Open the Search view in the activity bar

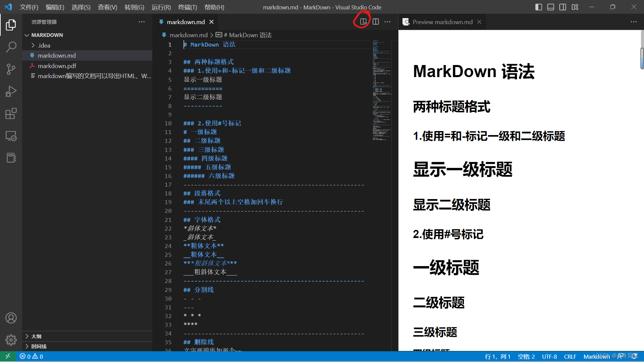(11, 47)
